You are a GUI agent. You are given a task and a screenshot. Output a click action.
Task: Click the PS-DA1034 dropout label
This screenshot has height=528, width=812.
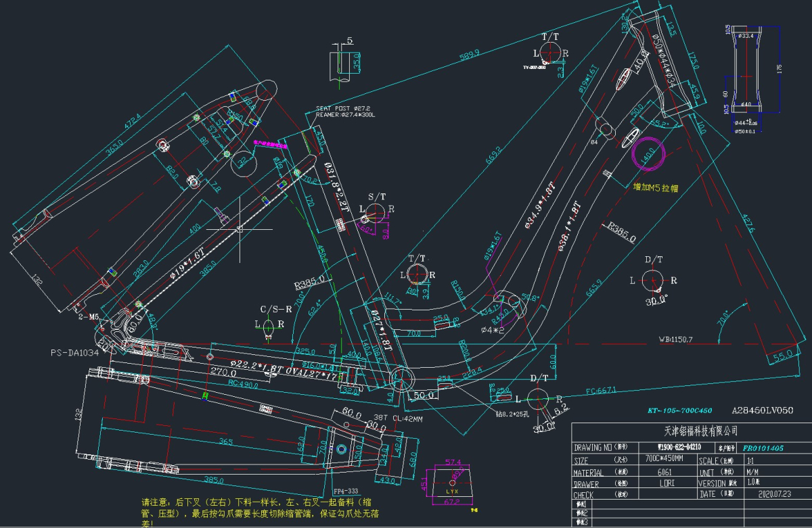click(x=74, y=352)
